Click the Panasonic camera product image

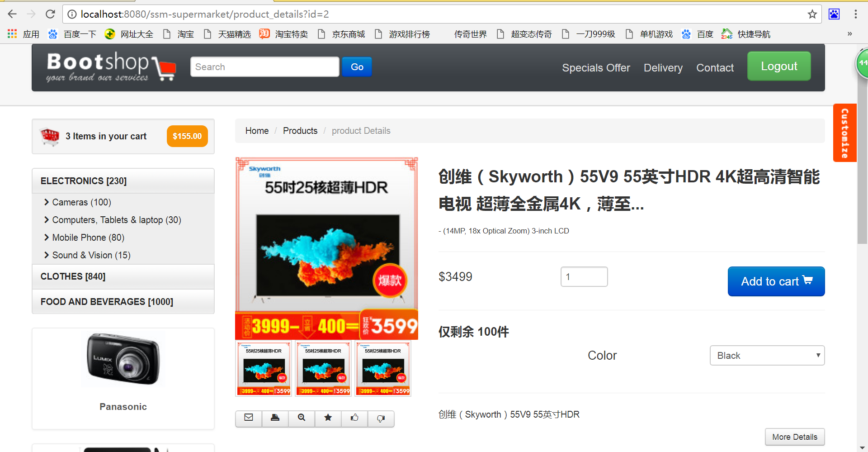coord(123,359)
